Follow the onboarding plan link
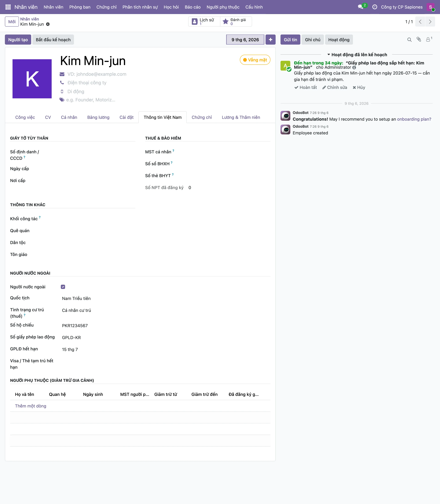 [414, 119]
